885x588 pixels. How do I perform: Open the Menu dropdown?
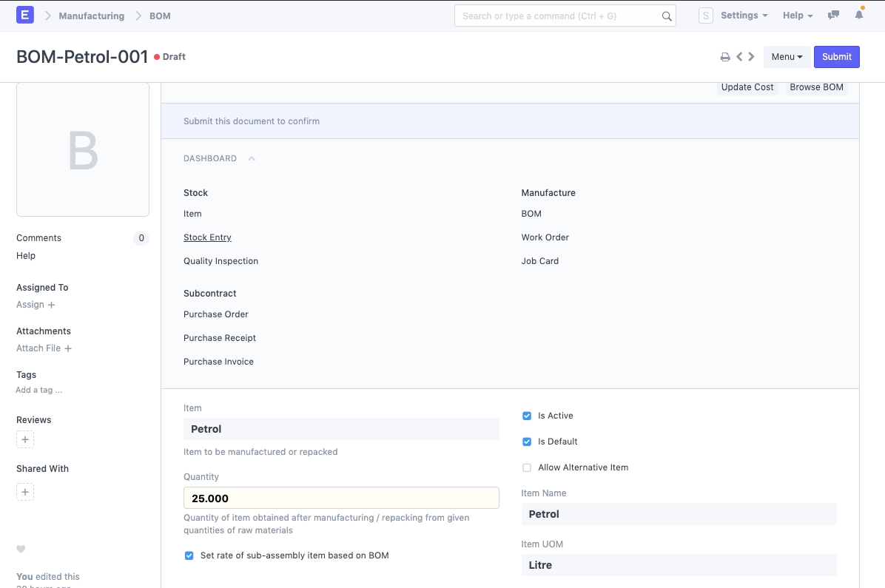click(787, 57)
